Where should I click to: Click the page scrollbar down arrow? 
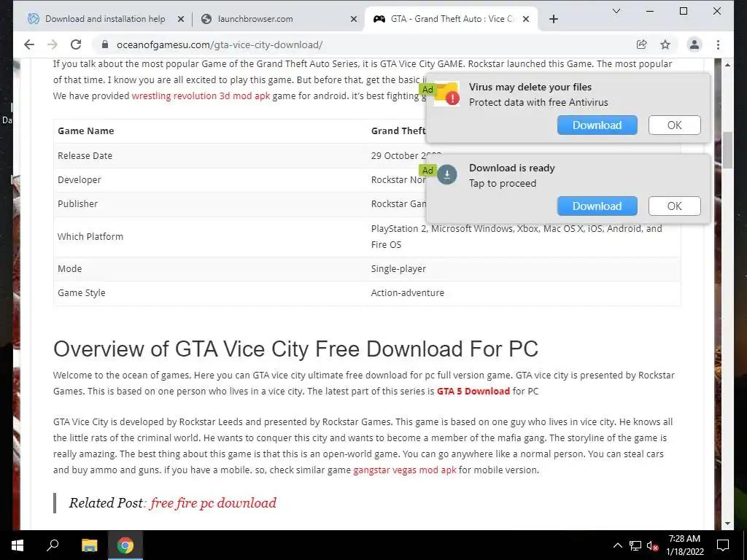pos(727,524)
